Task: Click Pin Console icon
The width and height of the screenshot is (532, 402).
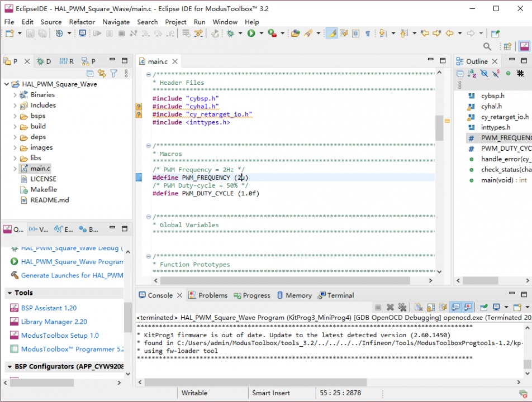Action: 484,307
